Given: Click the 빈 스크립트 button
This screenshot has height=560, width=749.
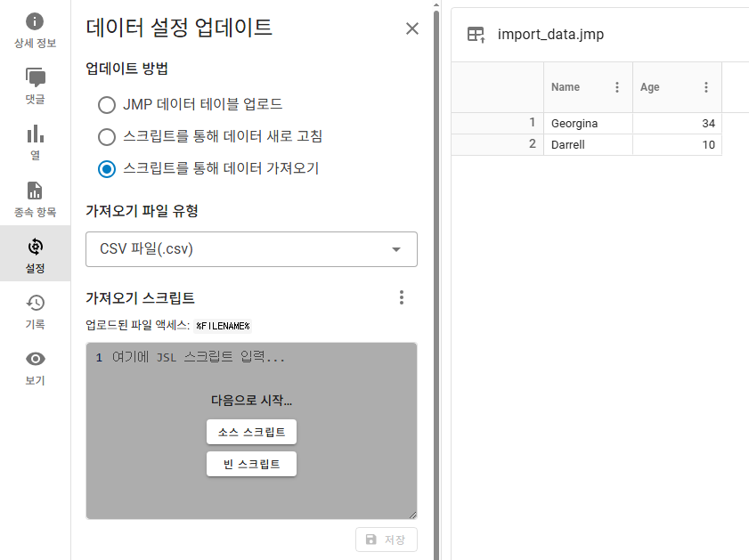Looking at the screenshot, I should click(x=251, y=464).
